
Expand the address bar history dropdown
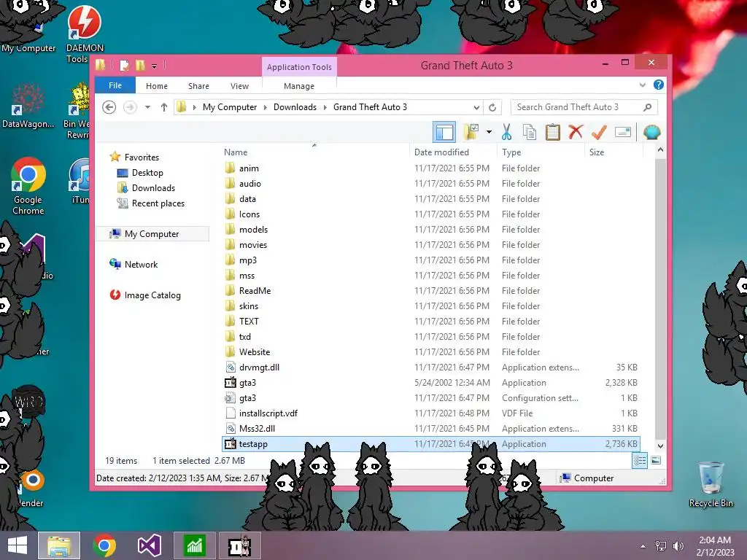[x=476, y=108]
